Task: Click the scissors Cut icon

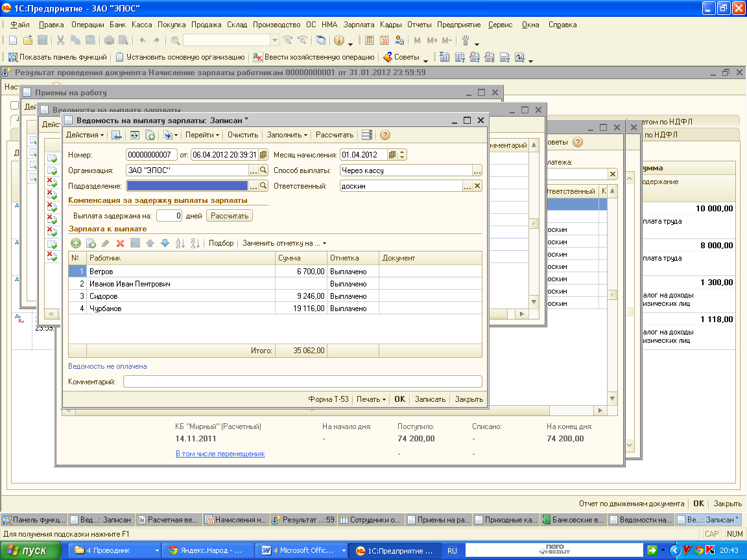Action: point(60,40)
